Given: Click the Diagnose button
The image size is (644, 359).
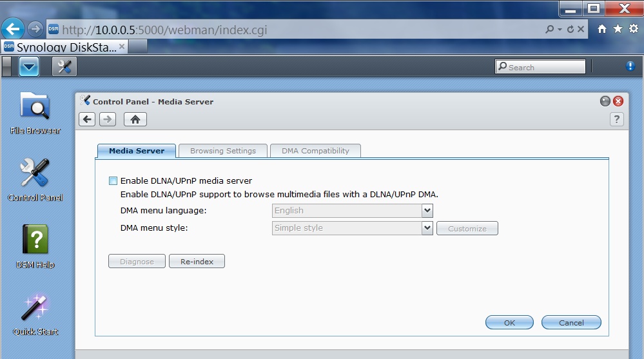Looking at the screenshot, I should pyautogui.click(x=137, y=261).
